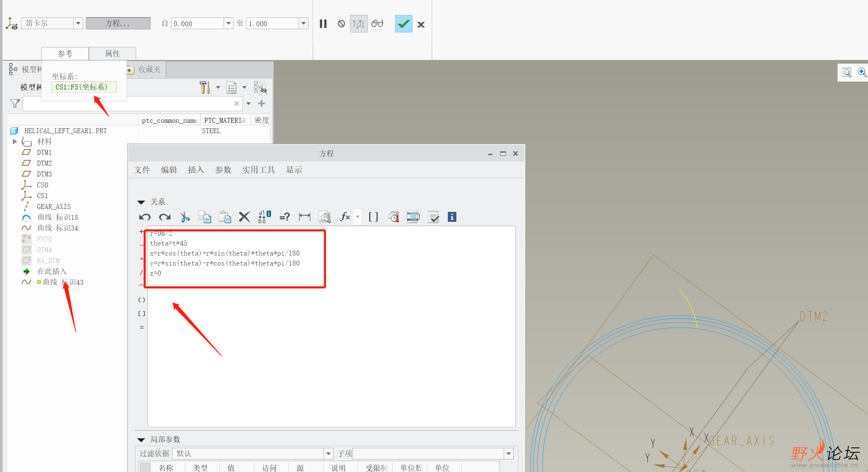The width and height of the screenshot is (868, 472).
Task: Click the Copy icon in relations toolbar
Action: pyautogui.click(x=205, y=217)
